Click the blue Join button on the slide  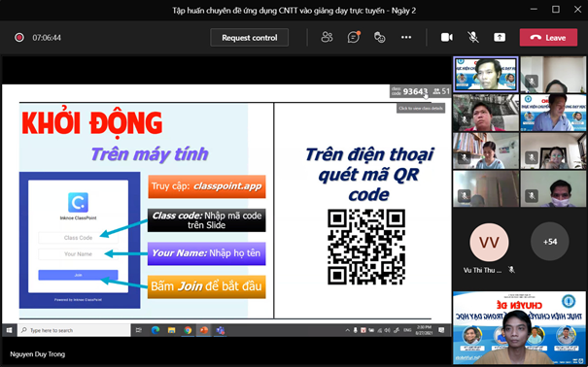[x=78, y=275]
